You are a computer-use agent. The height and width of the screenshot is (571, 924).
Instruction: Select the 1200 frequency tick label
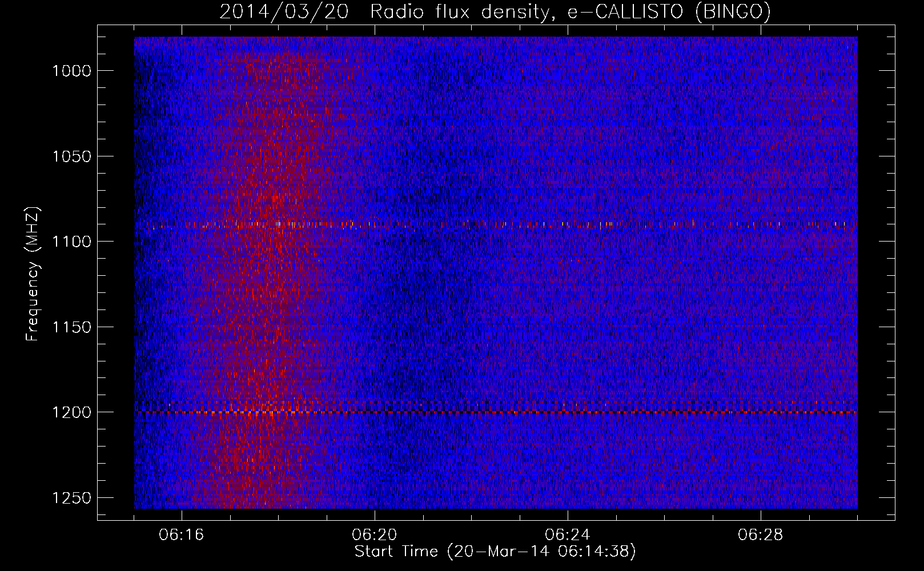tap(72, 412)
